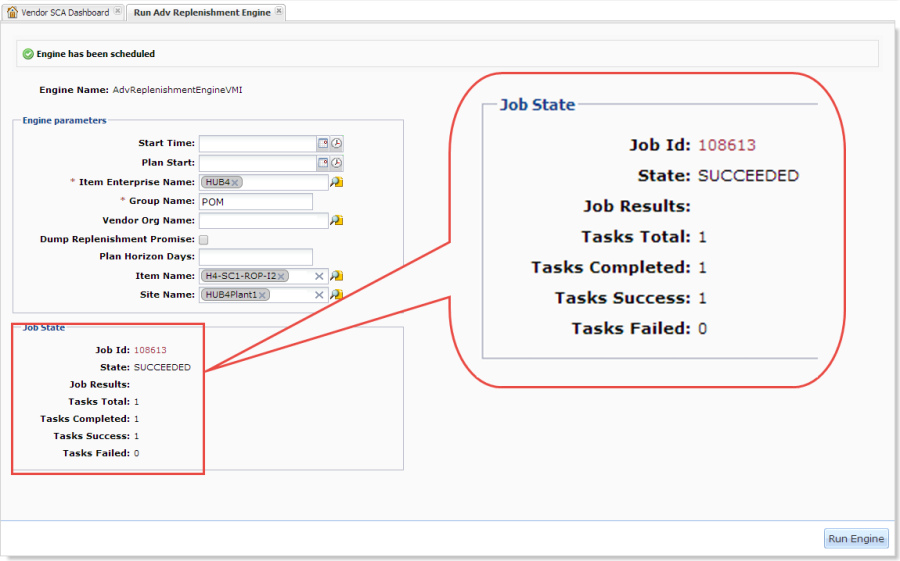Open Site Name lookup search
This screenshot has height=561, width=900.
pos(336,295)
